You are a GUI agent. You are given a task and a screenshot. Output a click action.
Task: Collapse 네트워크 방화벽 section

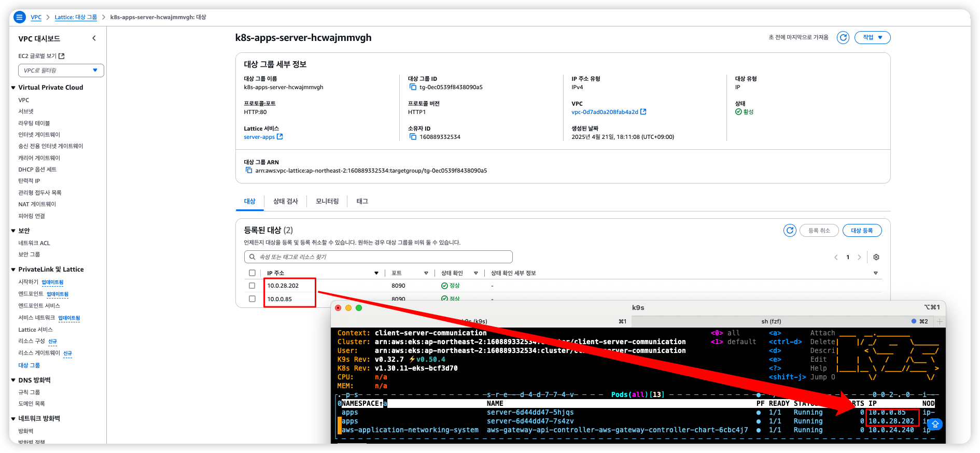13,419
